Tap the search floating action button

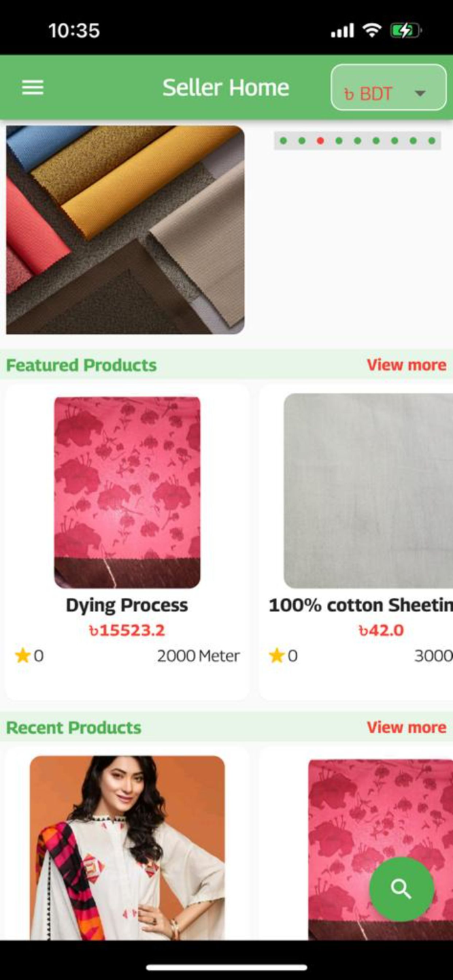click(x=401, y=889)
